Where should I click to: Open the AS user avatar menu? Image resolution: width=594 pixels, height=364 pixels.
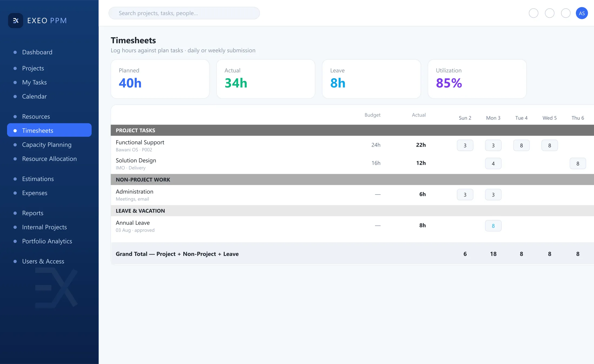[582, 13]
